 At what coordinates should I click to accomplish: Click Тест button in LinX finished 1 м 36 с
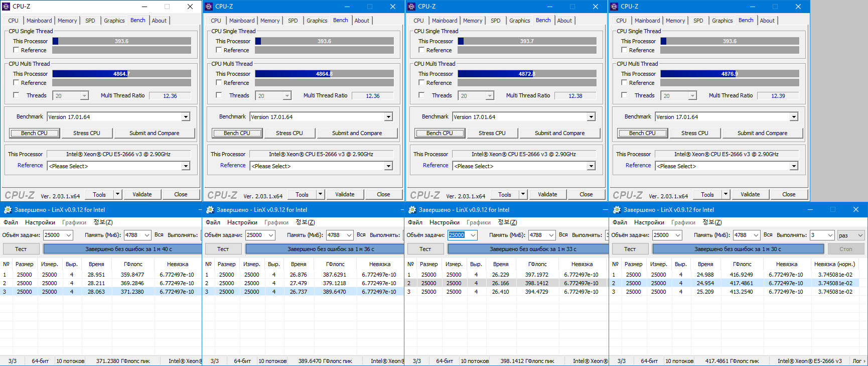pyautogui.click(x=223, y=249)
